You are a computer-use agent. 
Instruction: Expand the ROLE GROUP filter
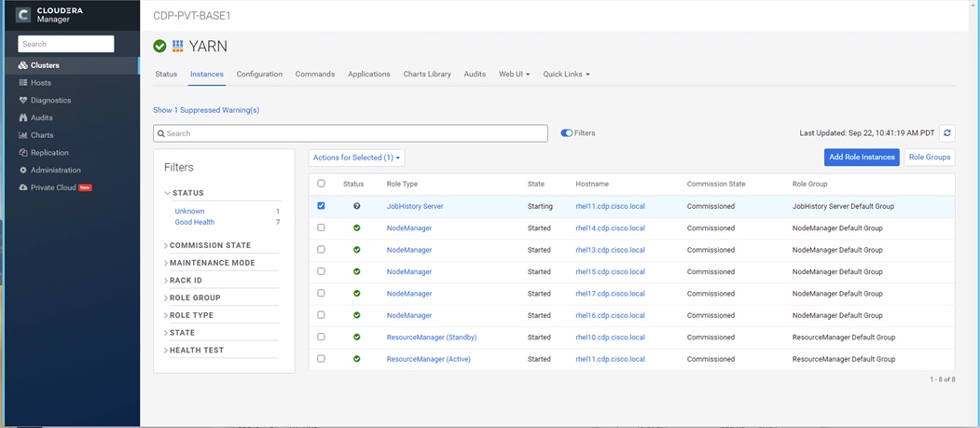click(192, 298)
